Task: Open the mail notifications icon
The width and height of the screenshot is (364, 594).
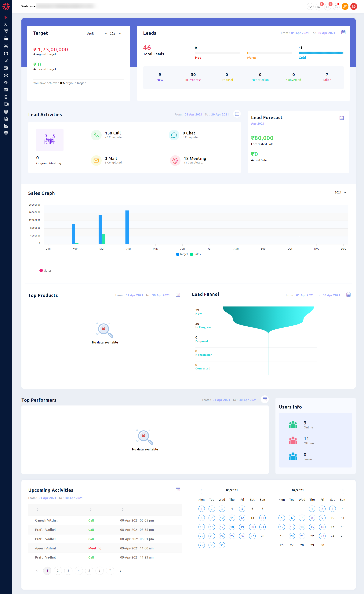Action: click(327, 6)
